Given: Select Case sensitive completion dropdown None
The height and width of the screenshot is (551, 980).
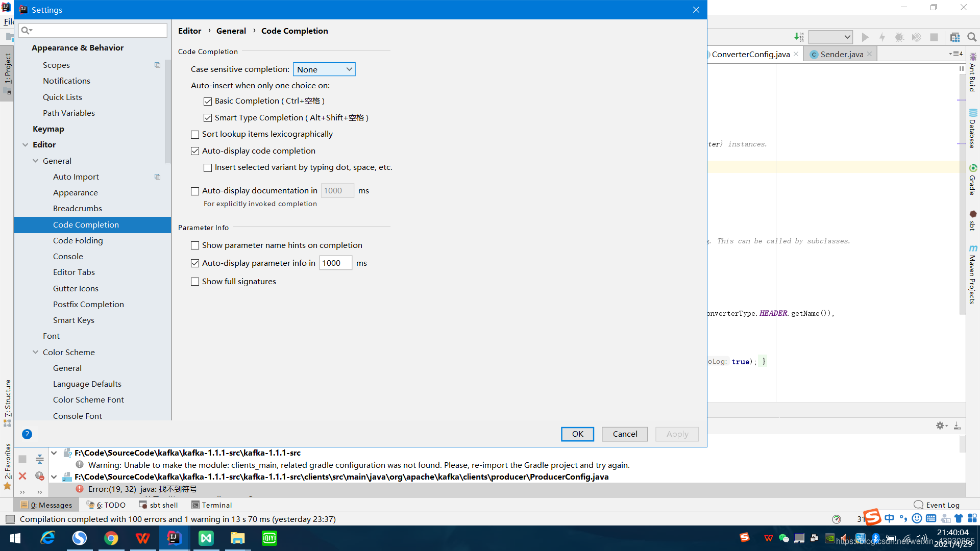Looking at the screenshot, I should click(324, 69).
